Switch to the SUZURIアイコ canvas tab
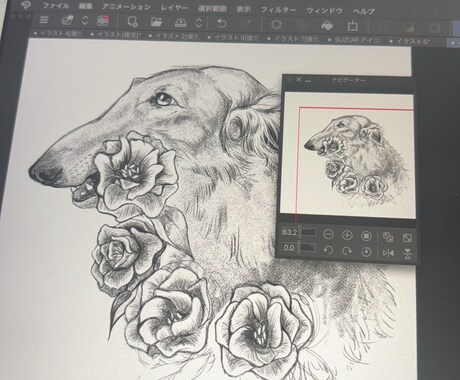Screen dimensions: 460x380 (x=354, y=40)
